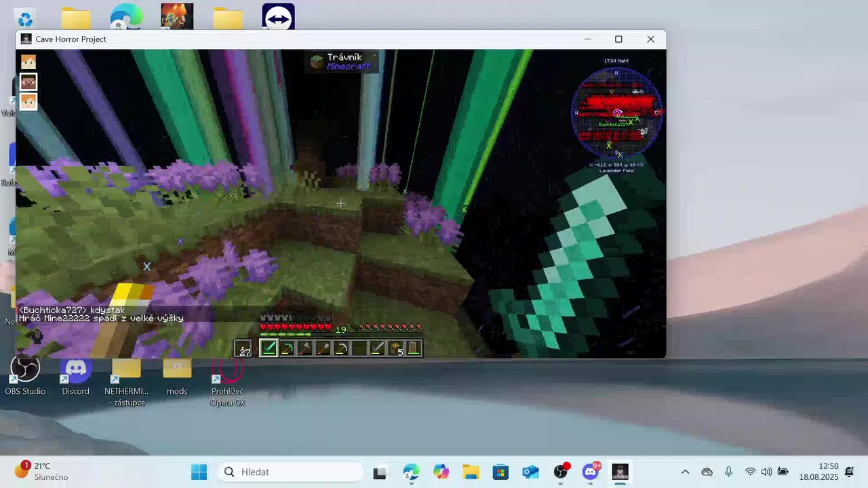Open Task View from the taskbar
This screenshot has height=488, width=868.
380,472
